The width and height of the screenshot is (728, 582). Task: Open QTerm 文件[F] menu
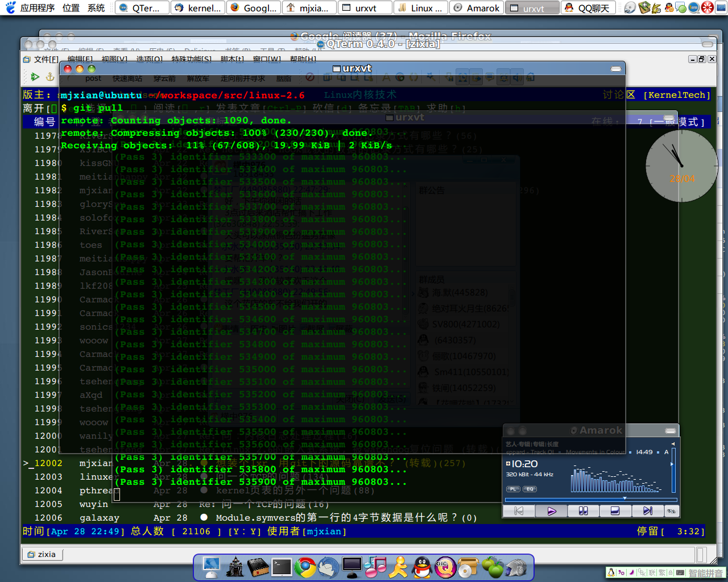click(46, 59)
